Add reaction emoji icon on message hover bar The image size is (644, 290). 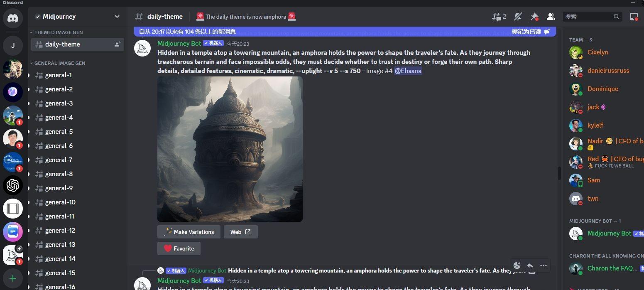(517, 265)
